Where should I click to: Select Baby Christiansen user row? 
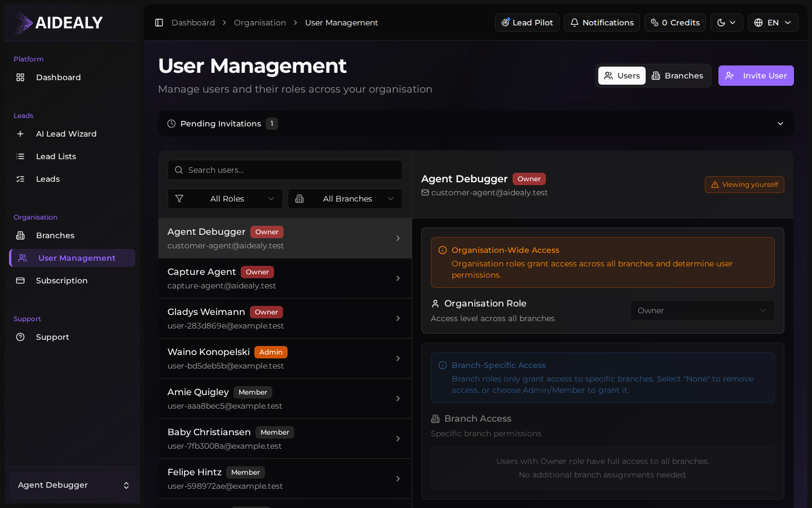(285, 439)
